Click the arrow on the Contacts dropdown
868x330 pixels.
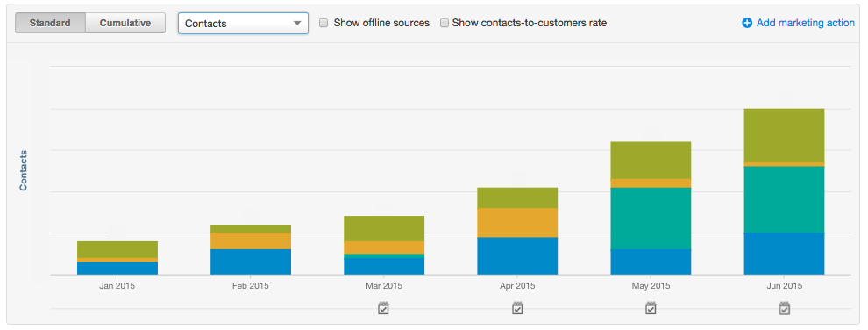297,23
